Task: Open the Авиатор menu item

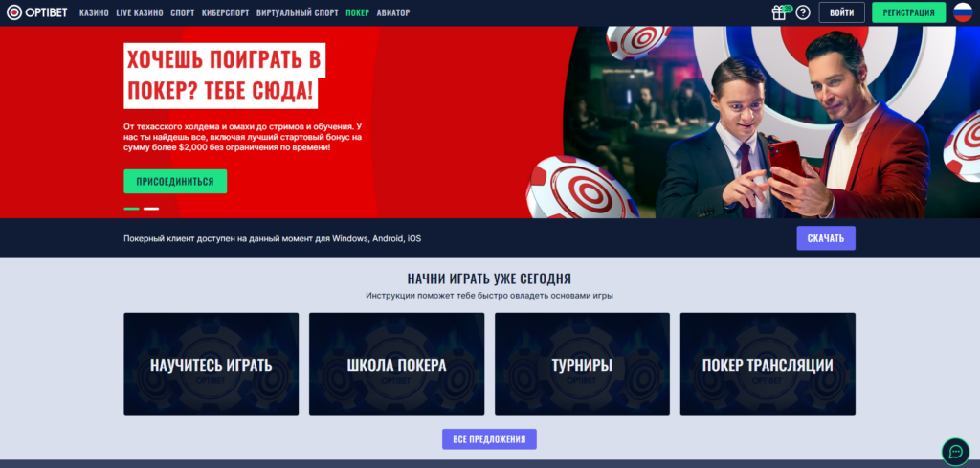Action: pyautogui.click(x=393, y=12)
